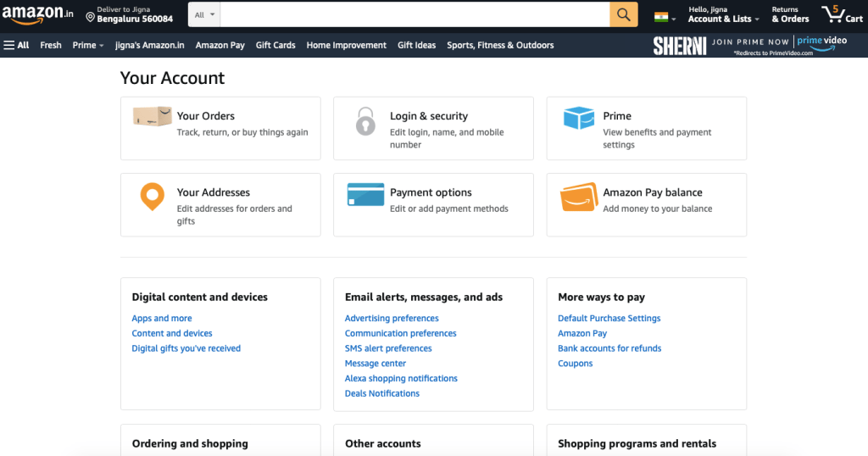Click the Other accounts heading
This screenshot has width=868, height=456.
[x=382, y=444]
